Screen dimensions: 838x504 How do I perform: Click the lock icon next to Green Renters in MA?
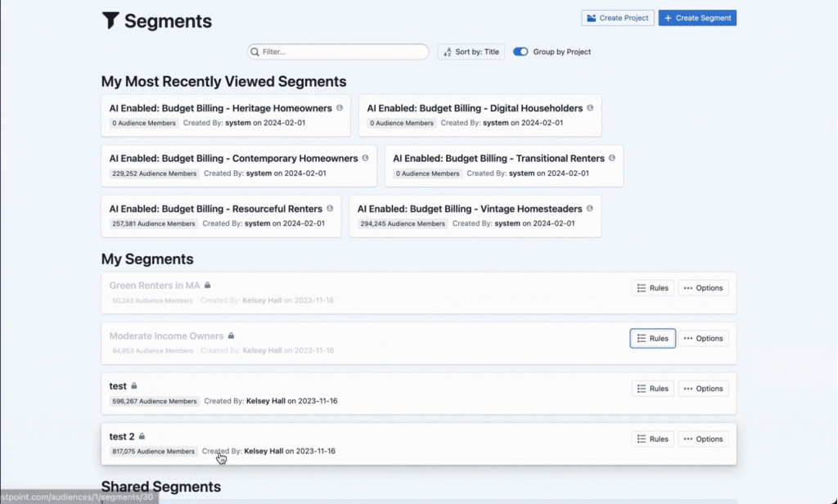[x=208, y=286]
